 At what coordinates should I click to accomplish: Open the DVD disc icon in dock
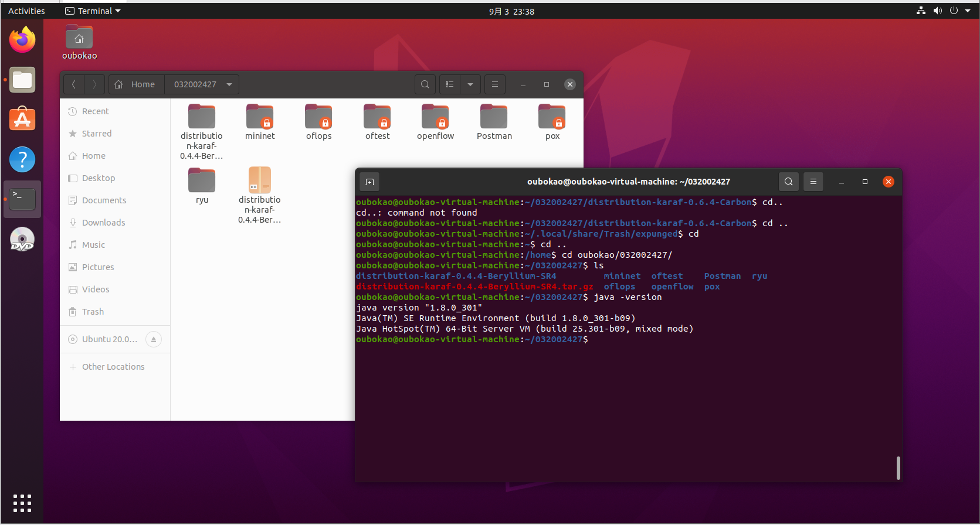click(22, 239)
